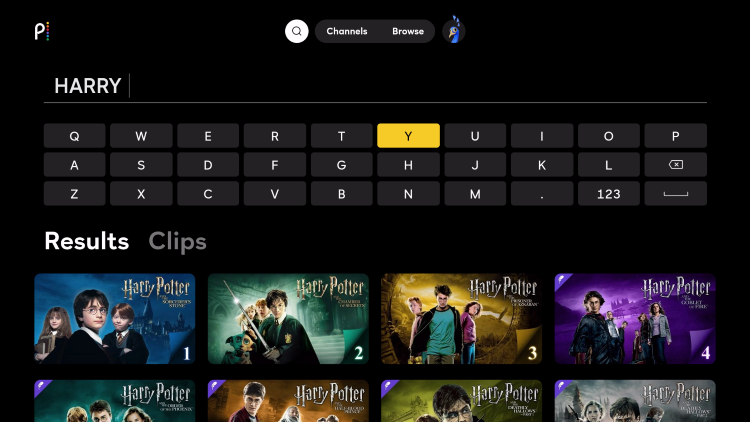Open the peacock profile avatar
This screenshot has height=422, width=750.
tap(453, 31)
